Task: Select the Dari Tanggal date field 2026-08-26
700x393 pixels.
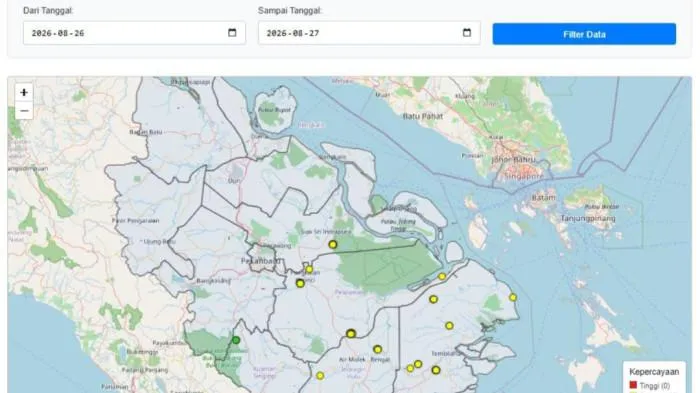Action: coord(134,33)
